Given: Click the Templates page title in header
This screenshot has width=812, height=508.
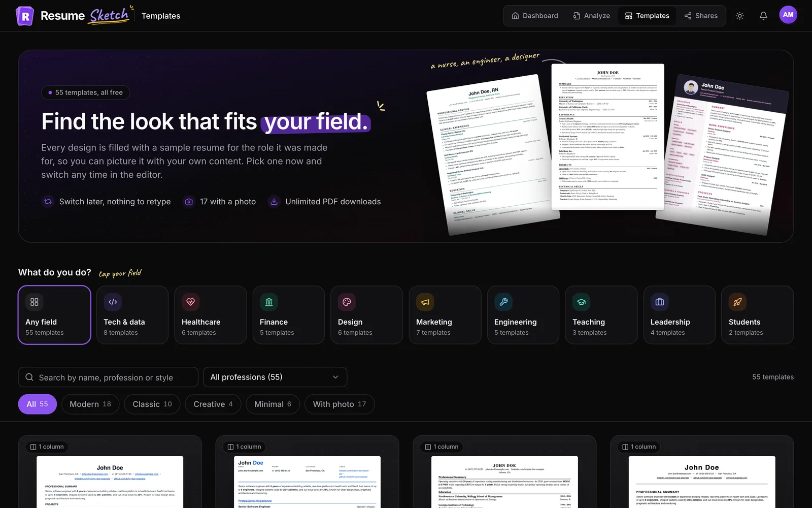Looking at the screenshot, I should [161, 16].
